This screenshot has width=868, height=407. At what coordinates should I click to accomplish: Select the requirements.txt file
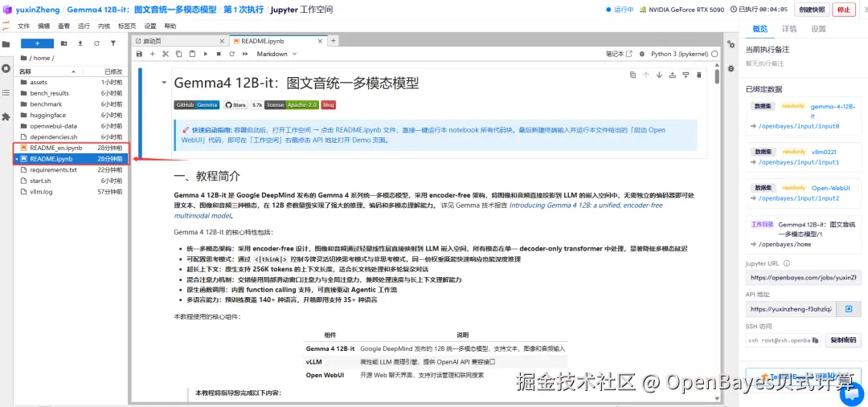point(71,169)
